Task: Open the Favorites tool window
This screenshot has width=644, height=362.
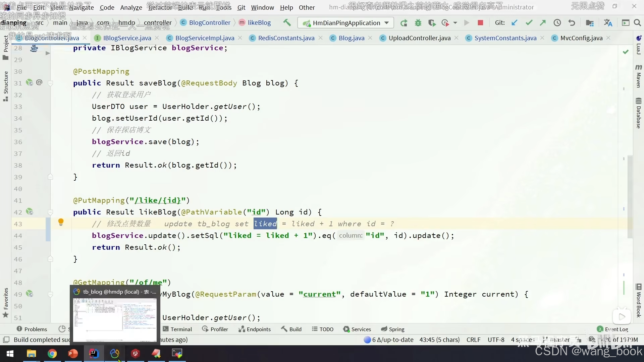Action: [x=5, y=303]
